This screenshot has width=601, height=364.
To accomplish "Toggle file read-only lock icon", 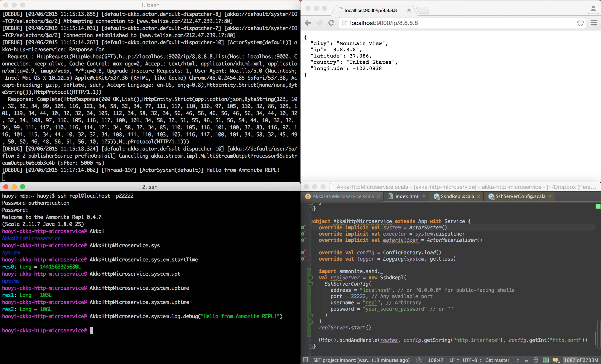I will click(x=526, y=360).
